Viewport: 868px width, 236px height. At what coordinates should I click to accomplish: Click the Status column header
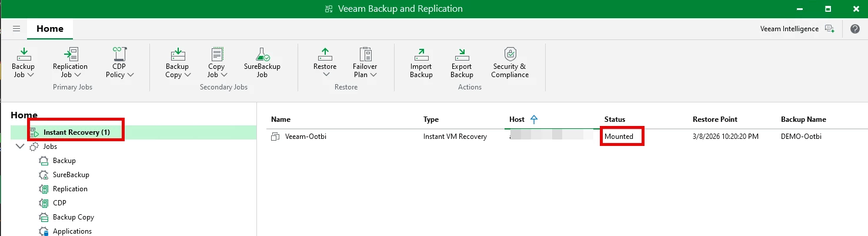pyautogui.click(x=615, y=119)
